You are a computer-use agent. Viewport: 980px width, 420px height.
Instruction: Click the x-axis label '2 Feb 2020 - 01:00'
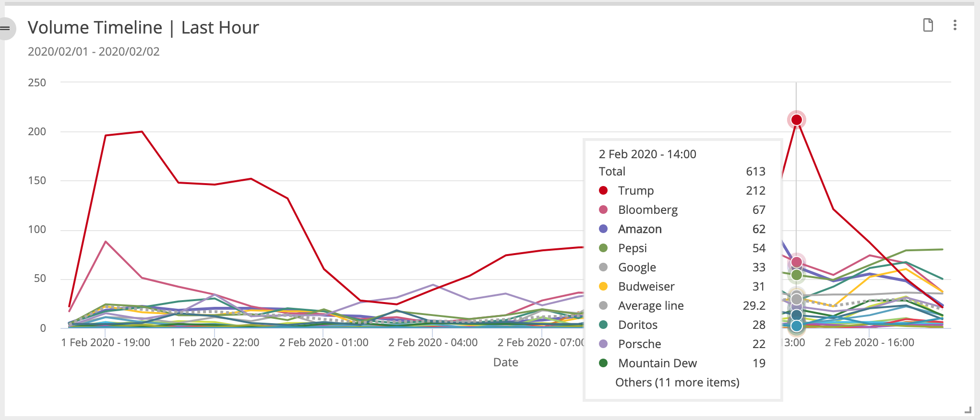[324, 342]
